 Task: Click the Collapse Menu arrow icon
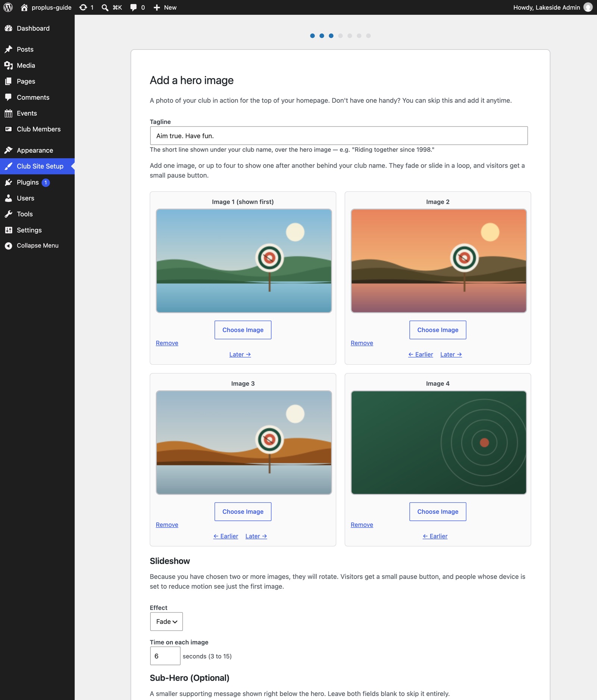point(9,246)
